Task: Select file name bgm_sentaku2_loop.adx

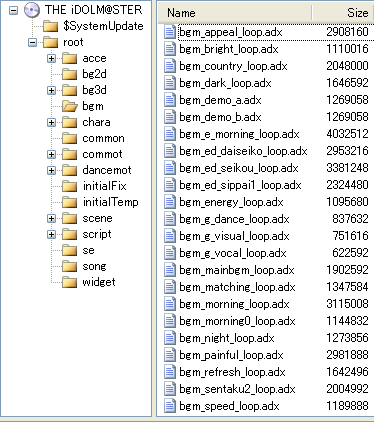Action: point(237,389)
